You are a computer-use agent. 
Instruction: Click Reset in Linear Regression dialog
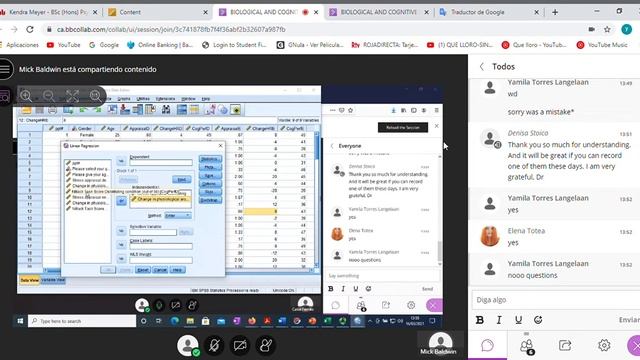click(x=142, y=270)
